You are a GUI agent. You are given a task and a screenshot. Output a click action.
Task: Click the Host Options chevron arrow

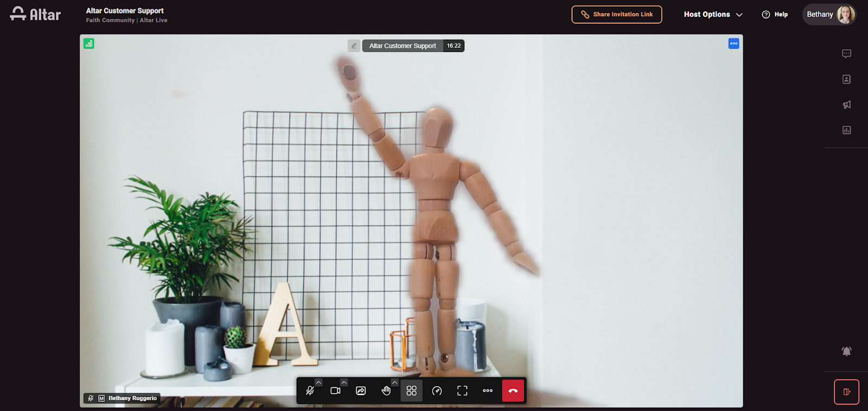[739, 15]
